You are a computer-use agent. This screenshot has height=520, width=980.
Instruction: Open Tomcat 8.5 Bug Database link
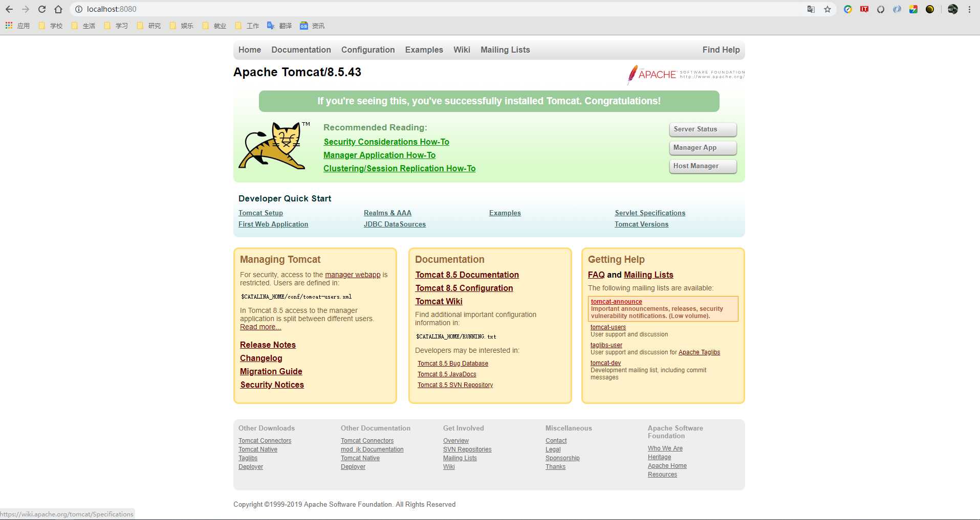[453, 364]
